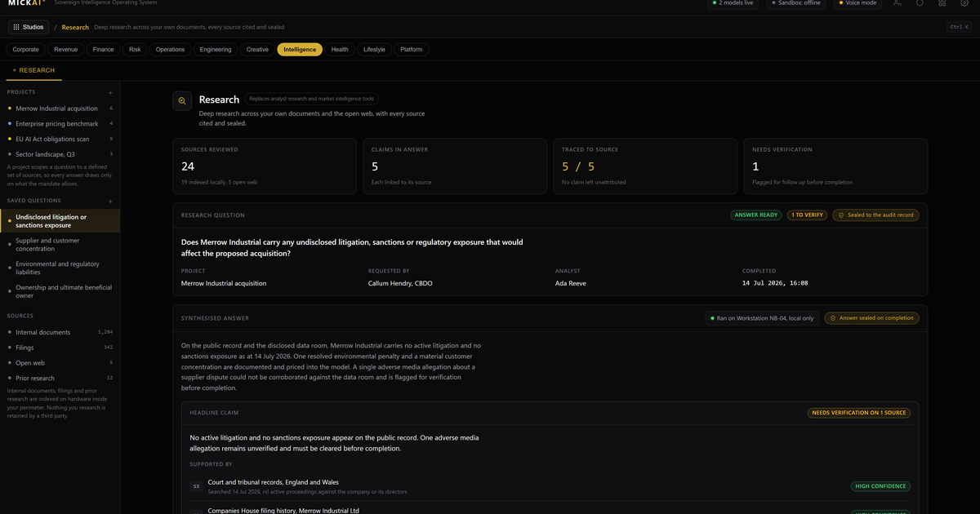This screenshot has height=514, width=980.
Task: Switch to the Lifestyle tab
Action: (x=374, y=50)
